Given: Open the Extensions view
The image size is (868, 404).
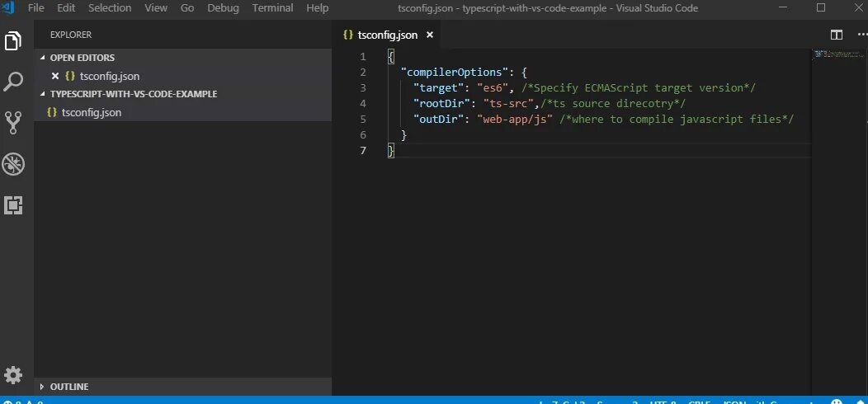Looking at the screenshot, I should point(13,205).
